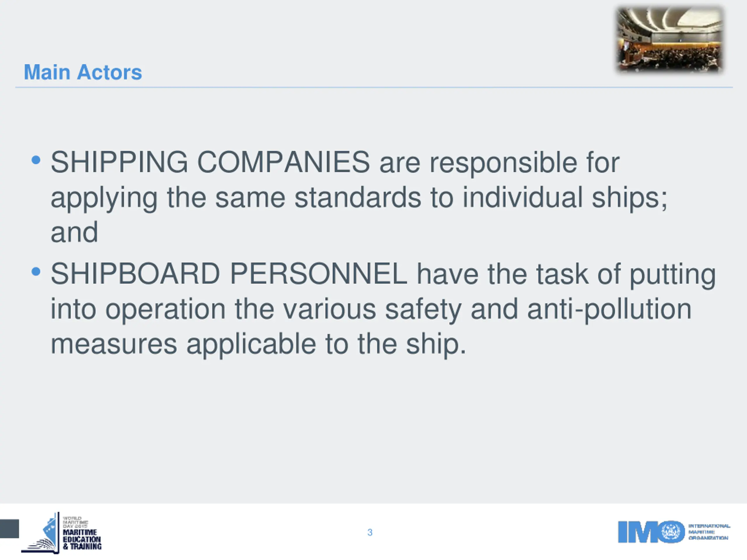Select the 'Main Actors' slide title

[x=83, y=72]
